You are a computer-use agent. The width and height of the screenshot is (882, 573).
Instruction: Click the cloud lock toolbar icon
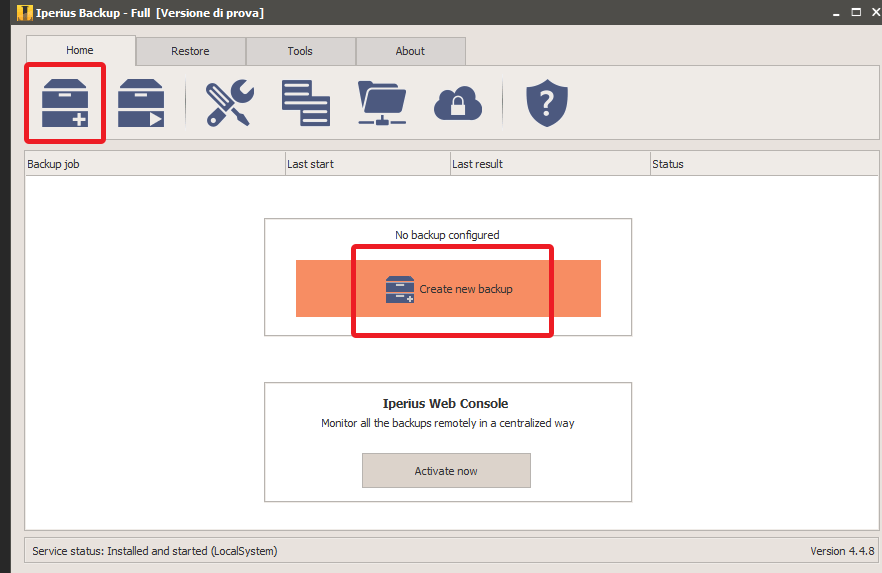tap(457, 103)
